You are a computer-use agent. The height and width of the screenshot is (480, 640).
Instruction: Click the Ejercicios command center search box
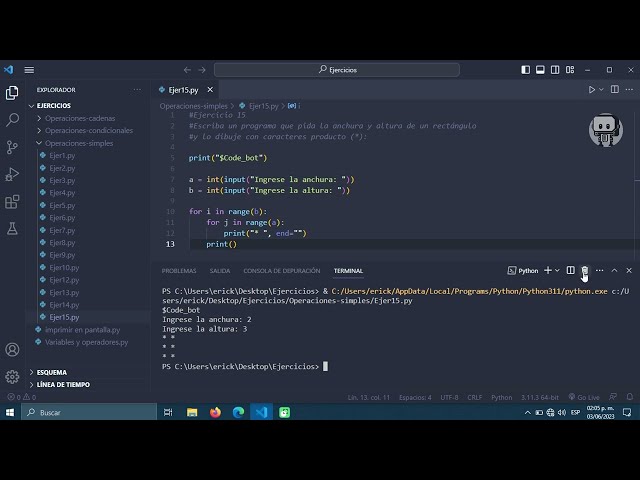click(337, 70)
